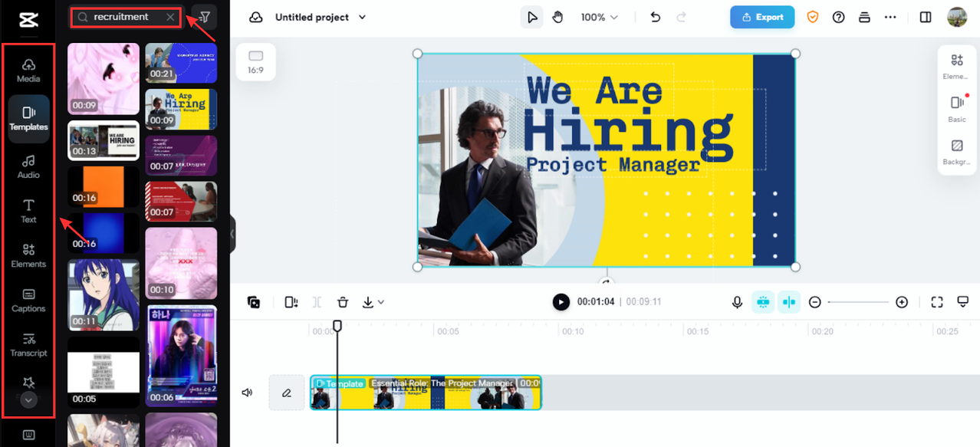
Task: Open the Audio panel
Action: [28, 166]
